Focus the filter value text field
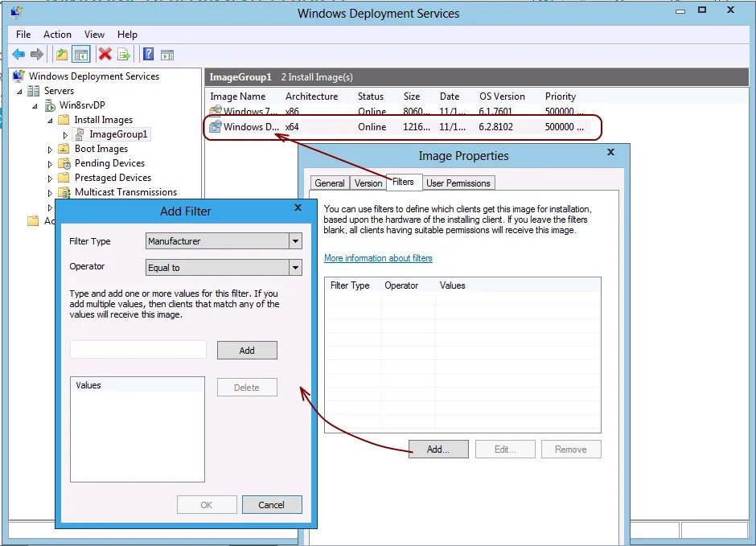The image size is (756, 546). pos(138,349)
